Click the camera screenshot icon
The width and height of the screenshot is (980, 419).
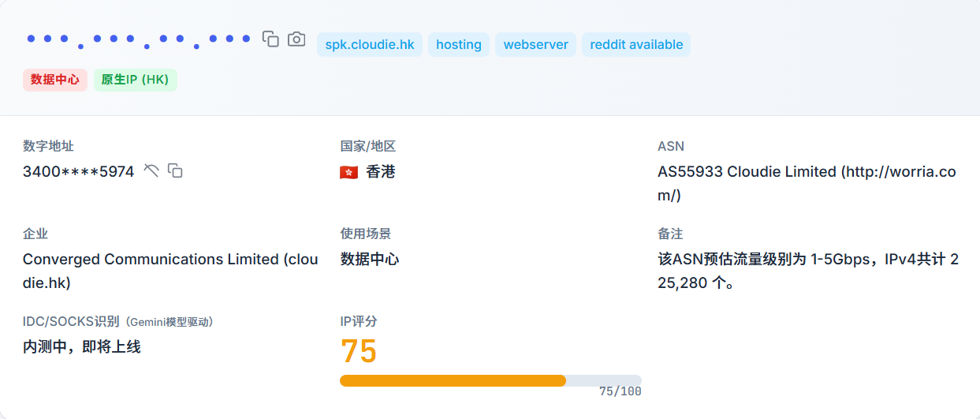296,39
